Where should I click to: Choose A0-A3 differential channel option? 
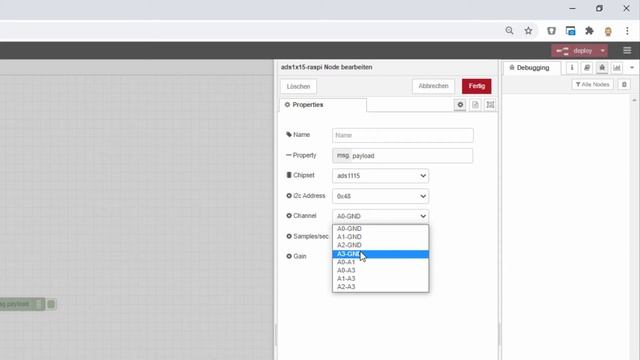(x=380, y=270)
